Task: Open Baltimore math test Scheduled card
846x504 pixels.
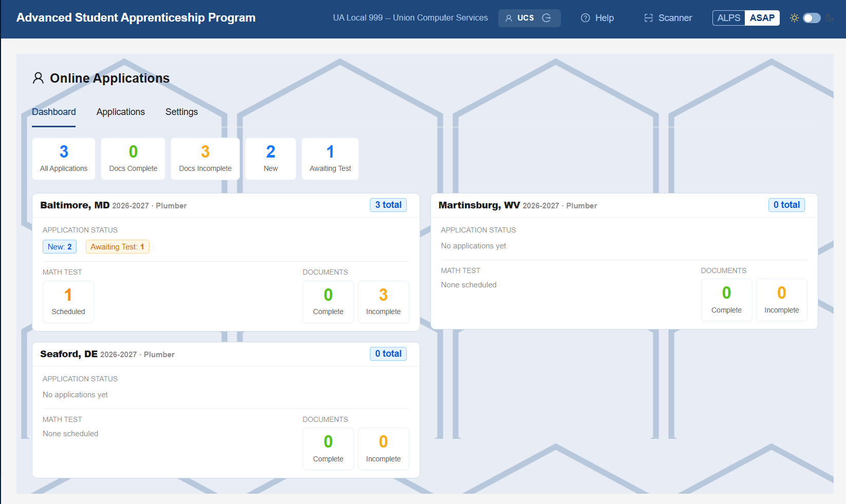Action: [x=68, y=302]
